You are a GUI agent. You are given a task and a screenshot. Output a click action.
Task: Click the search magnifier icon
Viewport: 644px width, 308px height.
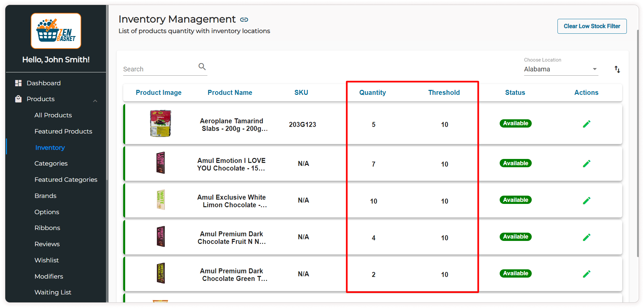(202, 67)
